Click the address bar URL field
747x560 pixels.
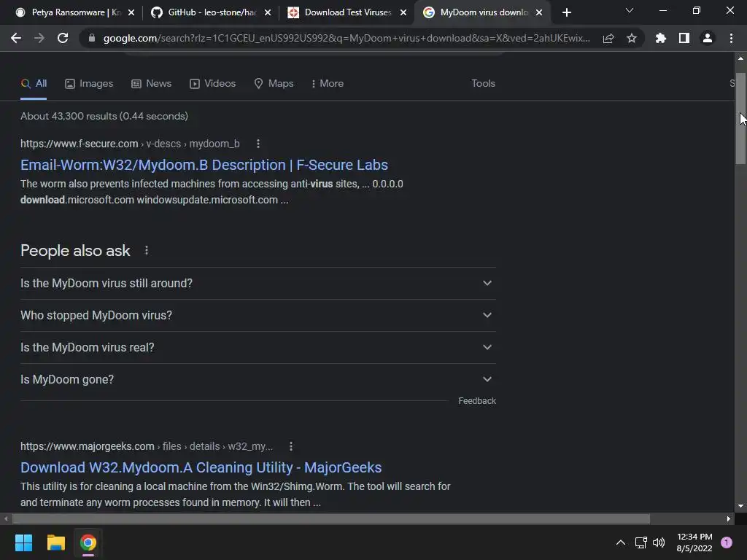347,38
